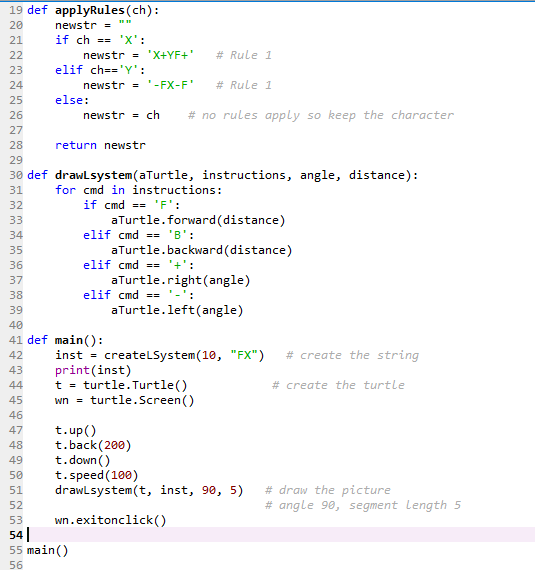Click on t.speed(100) line

(x=97, y=475)
